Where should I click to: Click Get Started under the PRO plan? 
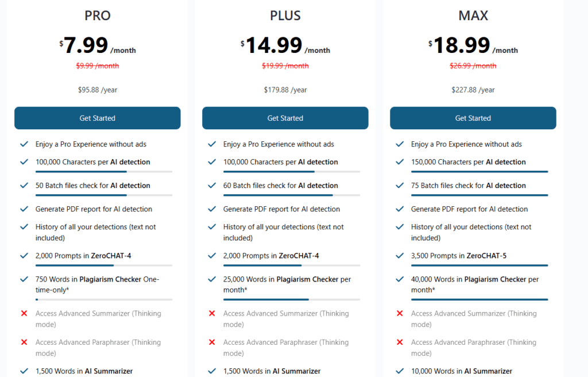[97, 118]
